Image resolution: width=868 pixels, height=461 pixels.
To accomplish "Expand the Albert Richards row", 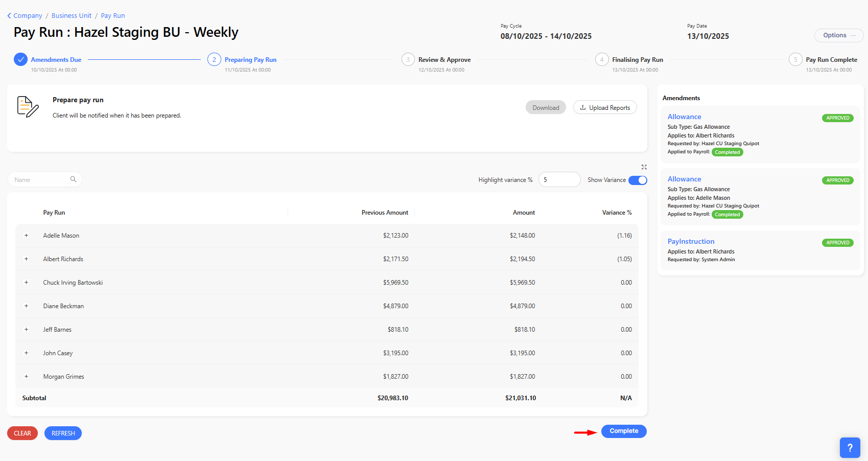I will (26, 259).
